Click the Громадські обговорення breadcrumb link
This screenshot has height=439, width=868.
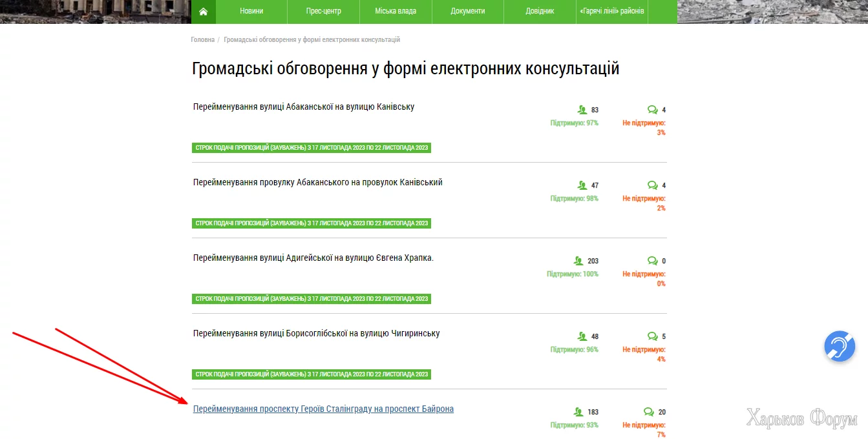point(312,40)
